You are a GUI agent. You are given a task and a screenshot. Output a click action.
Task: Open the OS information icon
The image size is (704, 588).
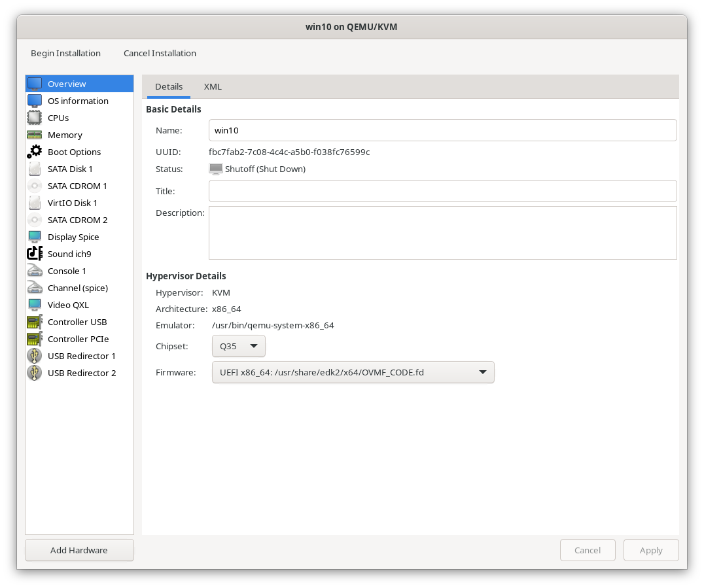(x=35, y=101)
